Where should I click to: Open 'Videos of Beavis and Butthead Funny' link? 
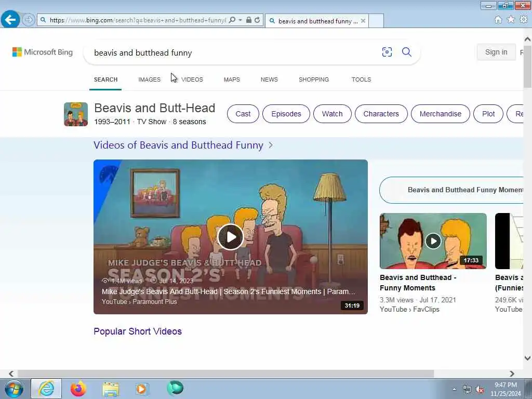tap(179, 145)
